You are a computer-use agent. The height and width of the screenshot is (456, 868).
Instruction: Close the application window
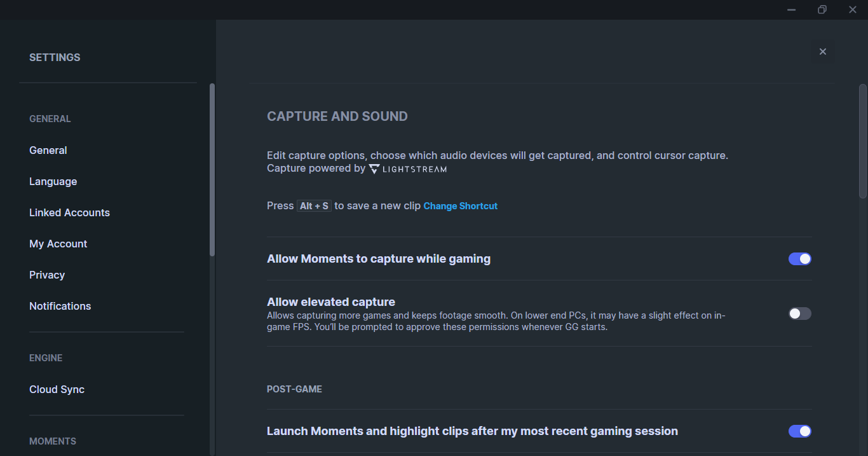tap(853, 10)
